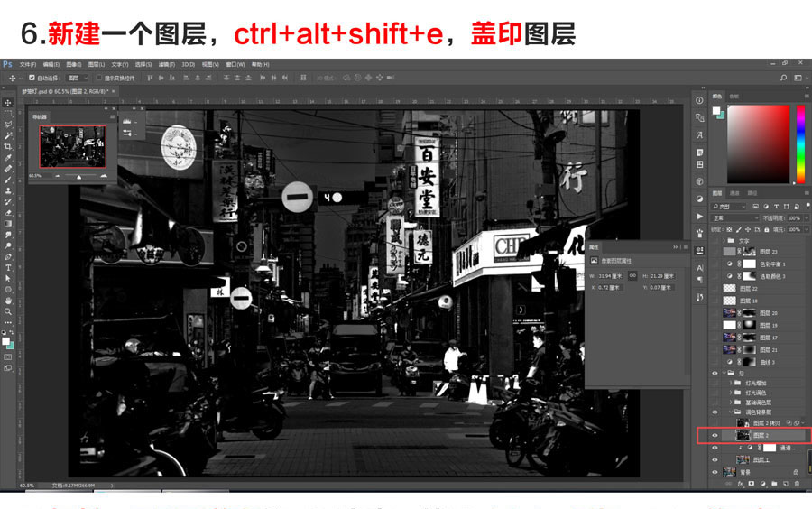Select the Rectangular Marquee tool
Viewport: 812px width, 509px height.
click(x=8, y=114)
